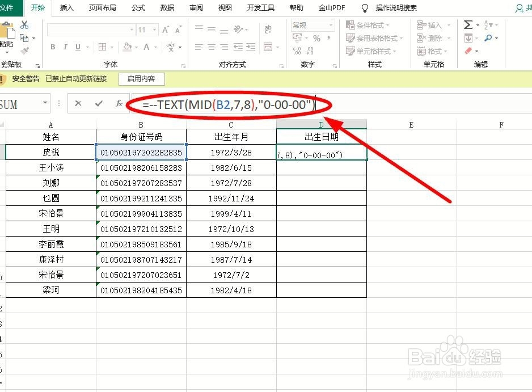Click the Decrease Font Size icon
Screen dimensions: 532x392
click(x=178, y=30)
